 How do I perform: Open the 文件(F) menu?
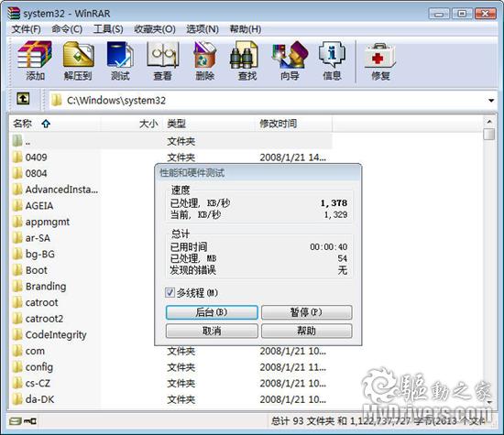[x=26, y=29]
